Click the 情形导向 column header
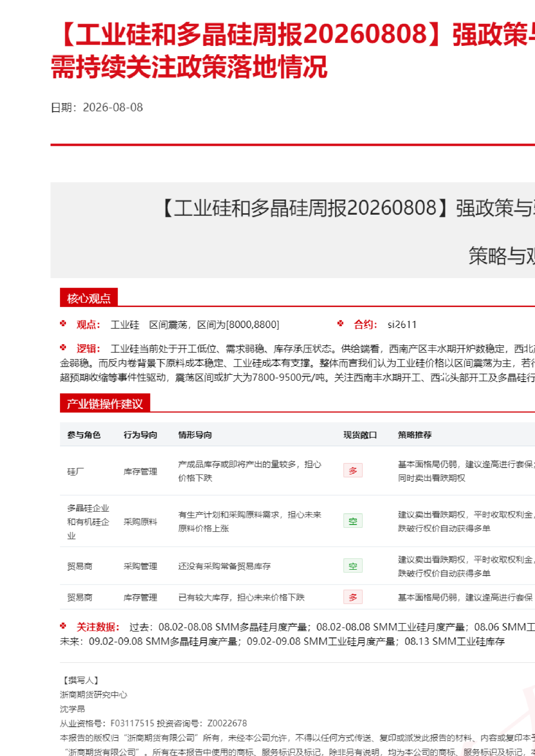 coord(195,435)
